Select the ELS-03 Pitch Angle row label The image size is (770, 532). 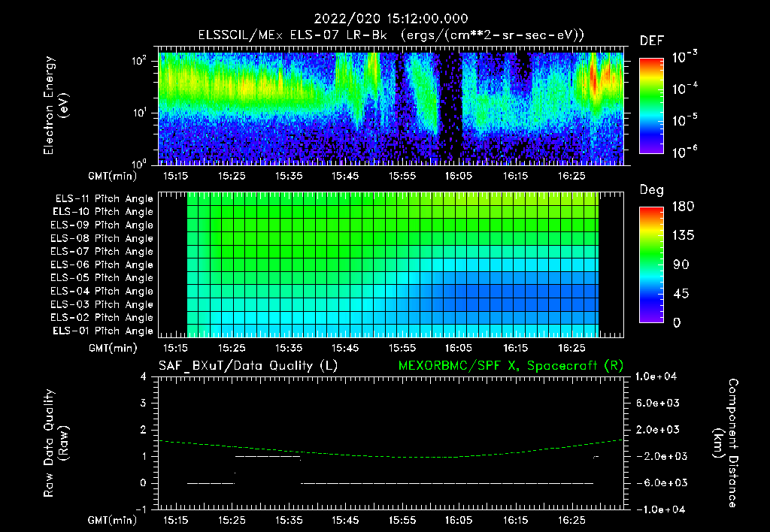[102, 305]
